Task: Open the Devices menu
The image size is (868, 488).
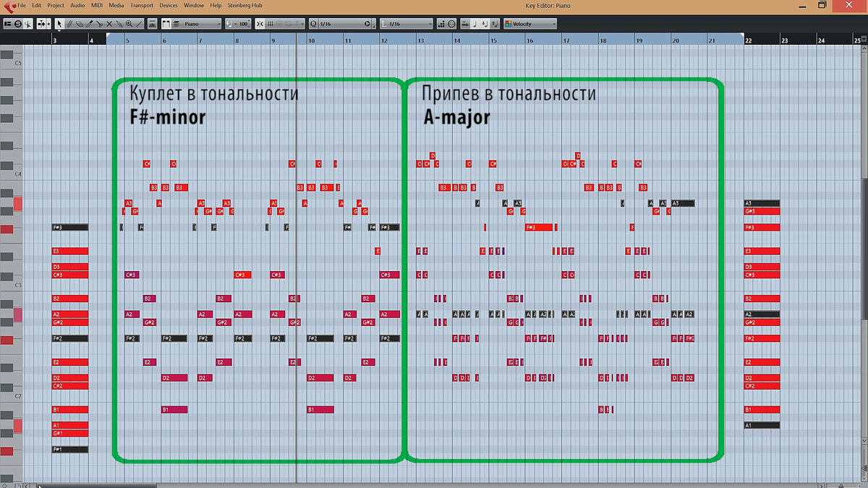Action: 169,5
